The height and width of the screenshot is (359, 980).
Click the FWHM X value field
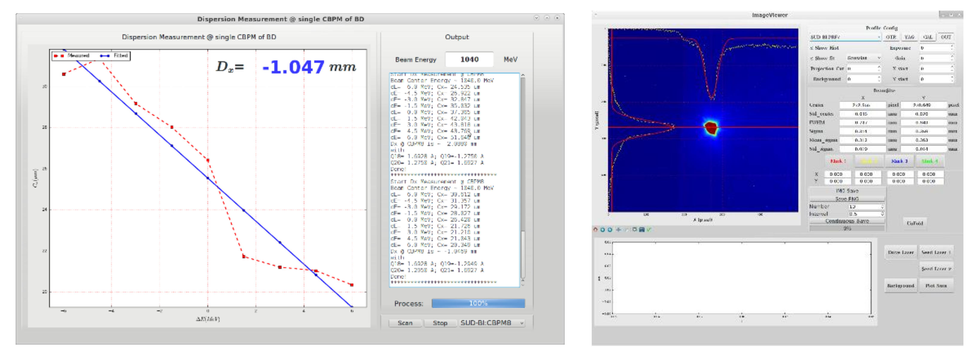click(863, 122)
